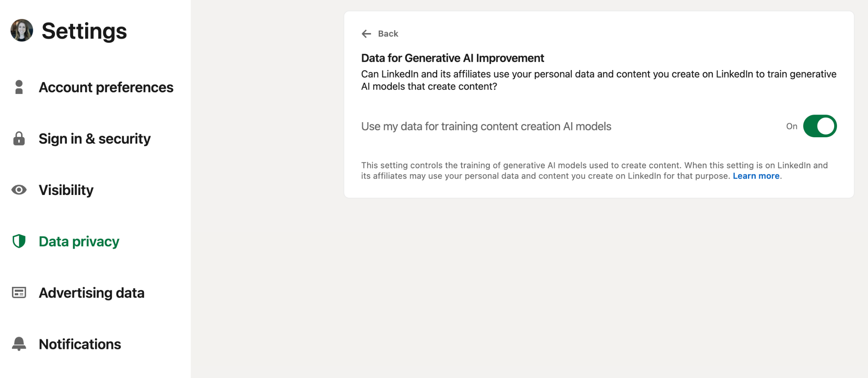Image resolution: width=868 pixels, height=378 pixels.
Task: Click the On label next to the toggle
Action: pos(792,126)
